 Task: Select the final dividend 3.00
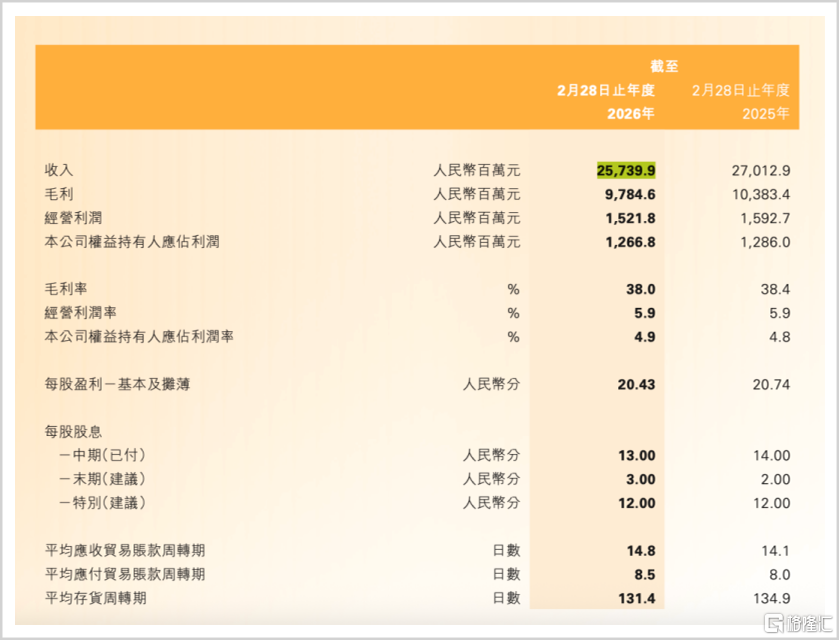(x=640, y=479)
